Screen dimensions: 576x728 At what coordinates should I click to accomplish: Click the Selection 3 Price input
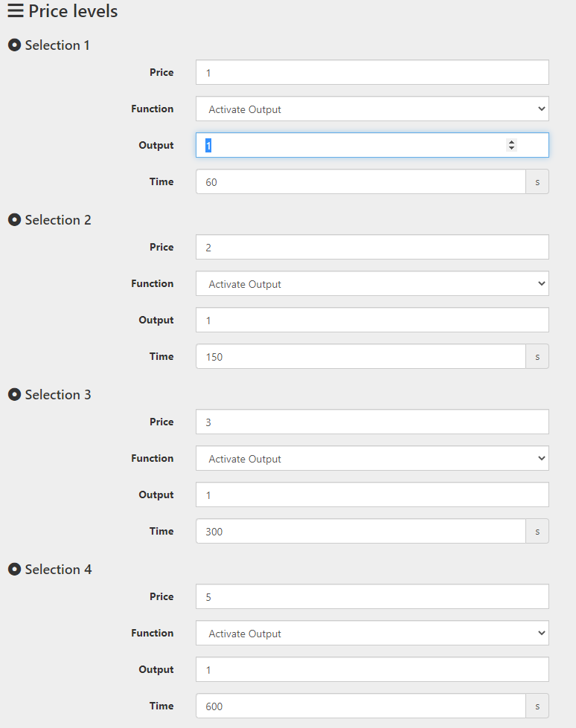(x=372, y=422)
